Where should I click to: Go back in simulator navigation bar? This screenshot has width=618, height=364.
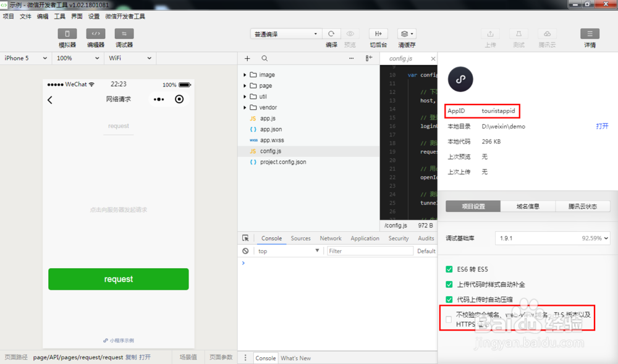(50, 100)
